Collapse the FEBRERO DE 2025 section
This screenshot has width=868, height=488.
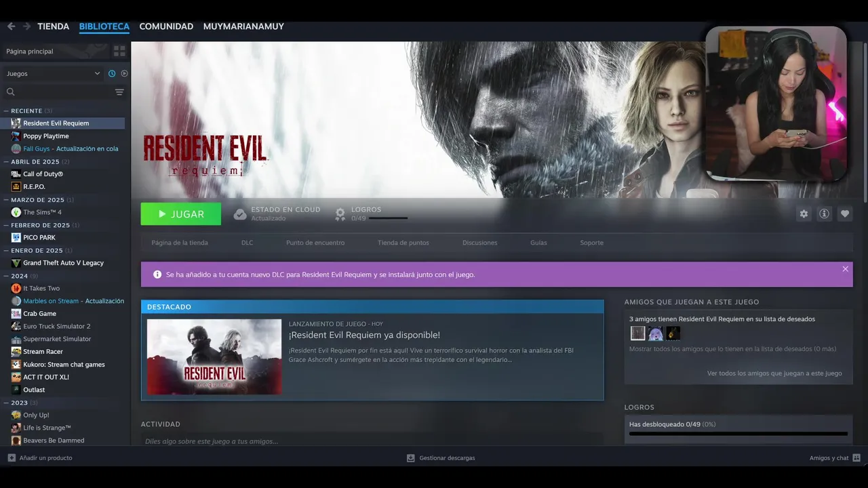click(6, 225)
